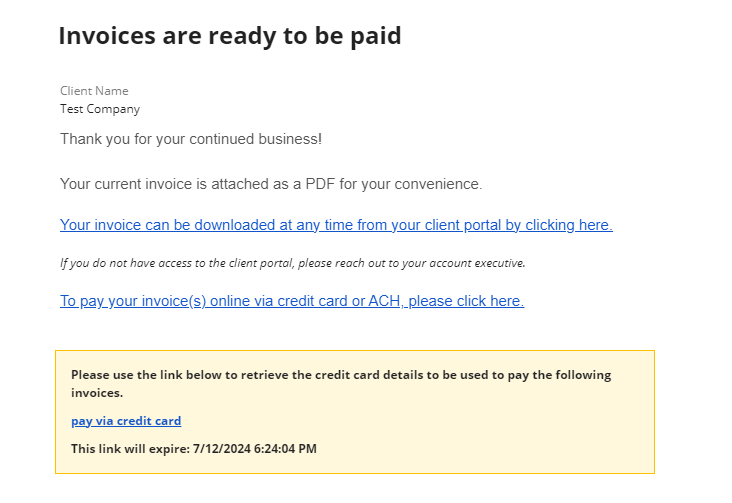This screenshot has width=732, height=503.
Task: Click the 'Client Name' label
Action: 94,91
